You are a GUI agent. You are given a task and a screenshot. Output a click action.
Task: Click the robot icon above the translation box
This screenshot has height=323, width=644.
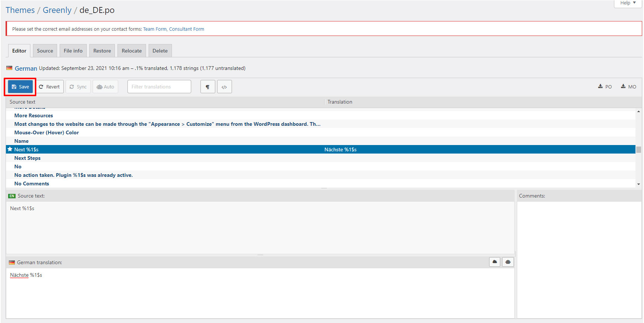tap(508, 262)
